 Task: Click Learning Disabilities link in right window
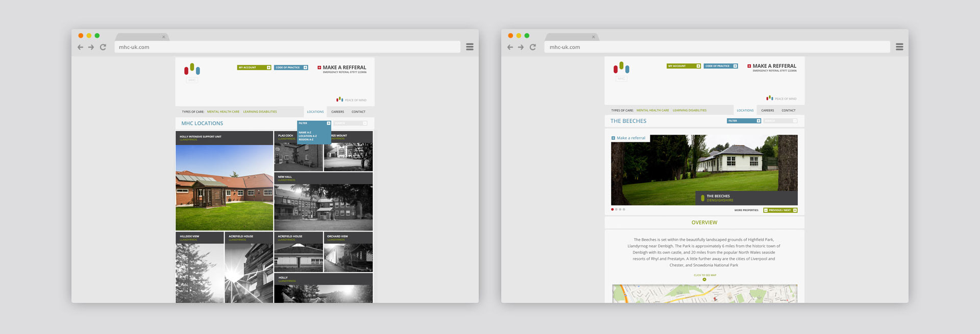click(690, 110)
